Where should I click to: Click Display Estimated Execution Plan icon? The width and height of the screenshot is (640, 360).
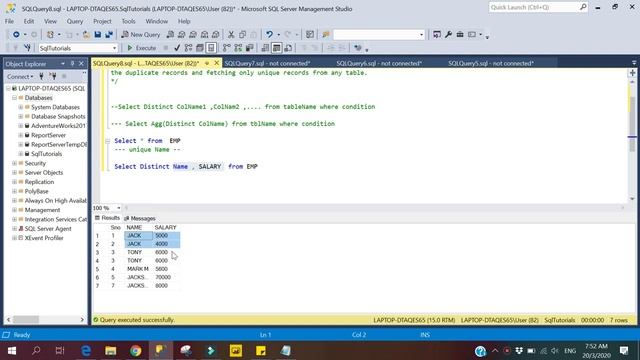(x=188, y=48)
